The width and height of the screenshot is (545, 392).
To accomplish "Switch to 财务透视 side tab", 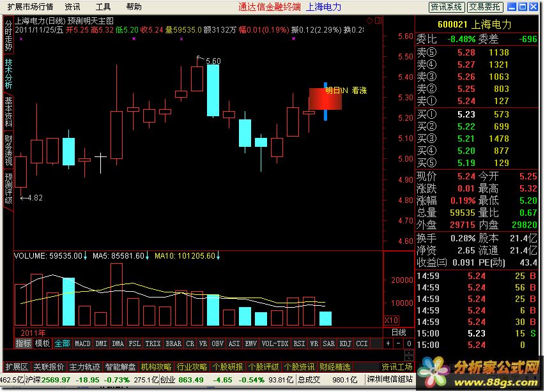I will [8, 150].
